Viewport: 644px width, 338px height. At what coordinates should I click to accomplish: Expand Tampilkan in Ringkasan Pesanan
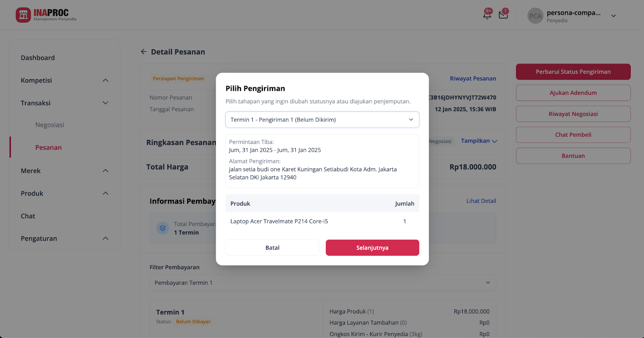pyautogui.click(x=479, y=141)
